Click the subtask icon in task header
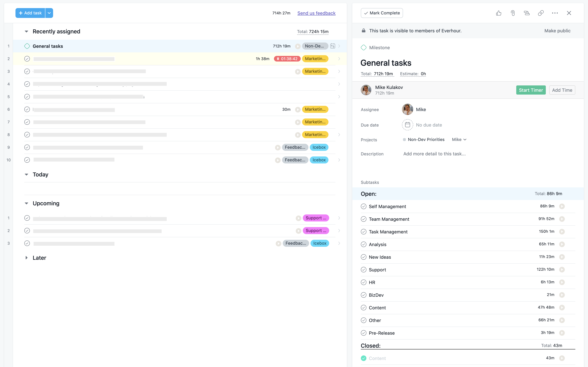The width and height of the screenshot is (588, 367). pos(527,13)
